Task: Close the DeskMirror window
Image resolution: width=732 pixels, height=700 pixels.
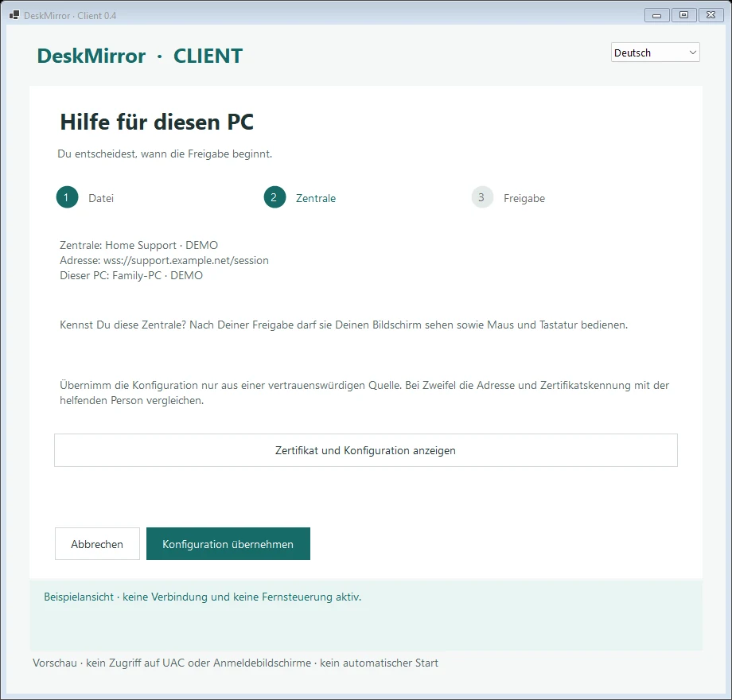Action: pyautogui.click(x=711, y=15)
